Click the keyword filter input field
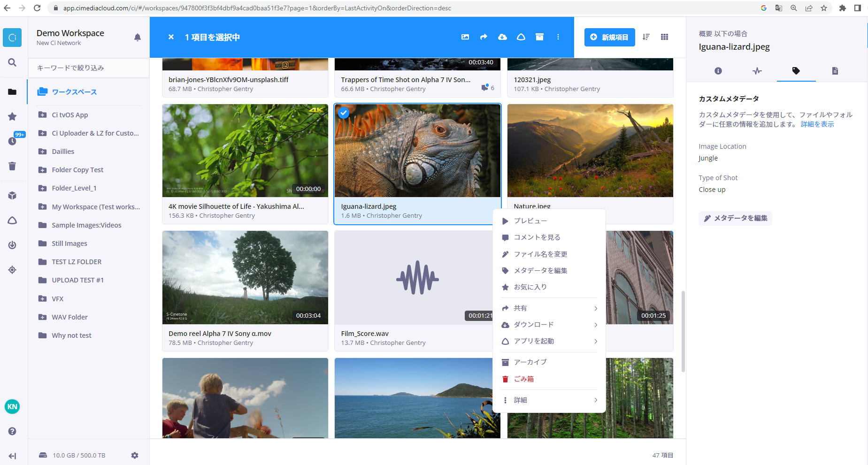The width and height of the screenshot is (868, 465). 89,68
